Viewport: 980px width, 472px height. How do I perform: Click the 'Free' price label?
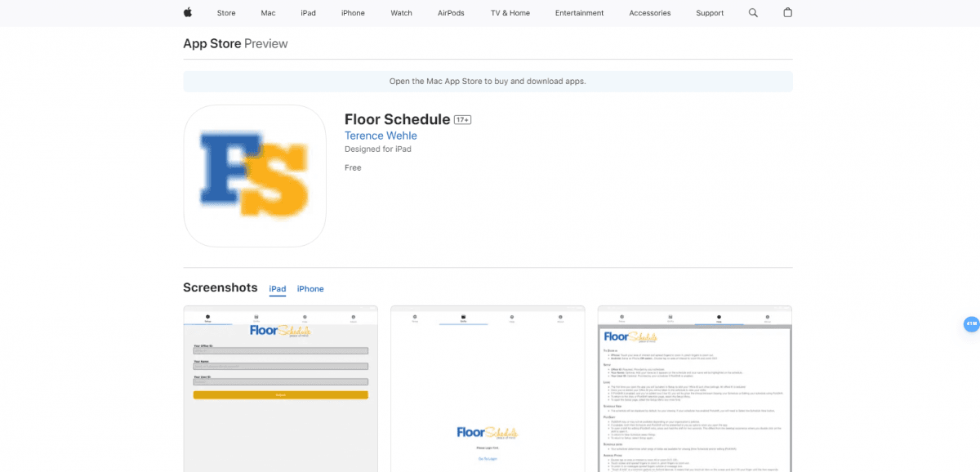pyautogui.click(x=353, y=167)
